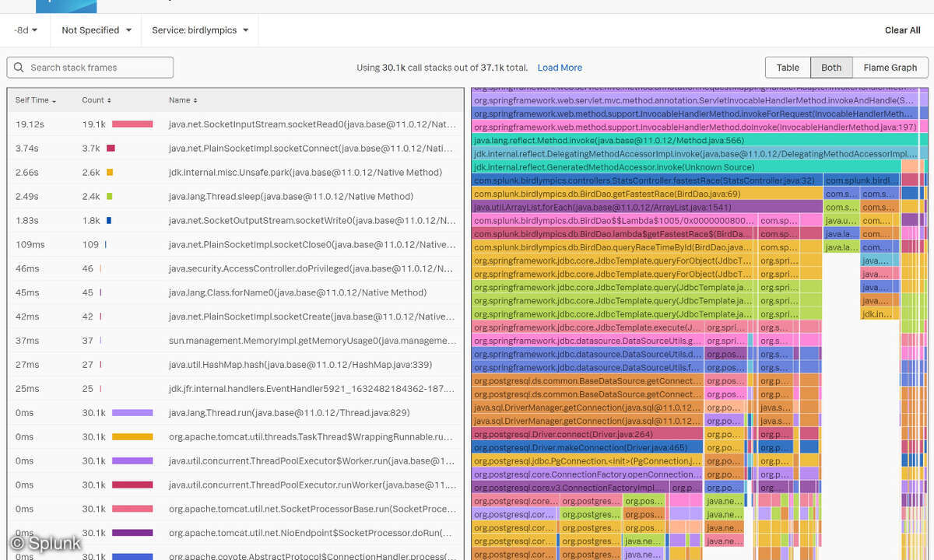Click the InvocableHandlerMethod.doInvoke flame frame
The height and width of the screenshot is (560, 934).
click(x=694, y=127)
